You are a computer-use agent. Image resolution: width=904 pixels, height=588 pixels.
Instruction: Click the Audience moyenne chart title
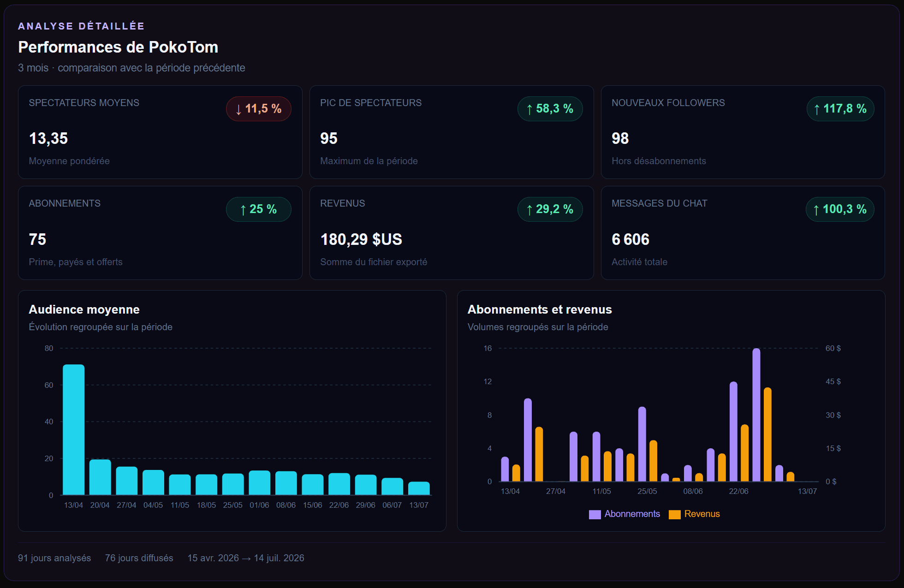pos(84,309)
